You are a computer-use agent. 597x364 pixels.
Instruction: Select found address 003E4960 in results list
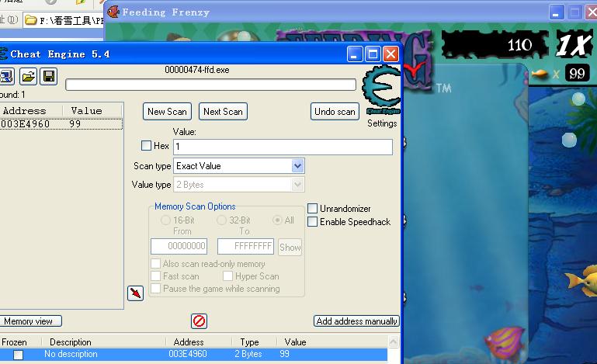(x=61, y=123)
